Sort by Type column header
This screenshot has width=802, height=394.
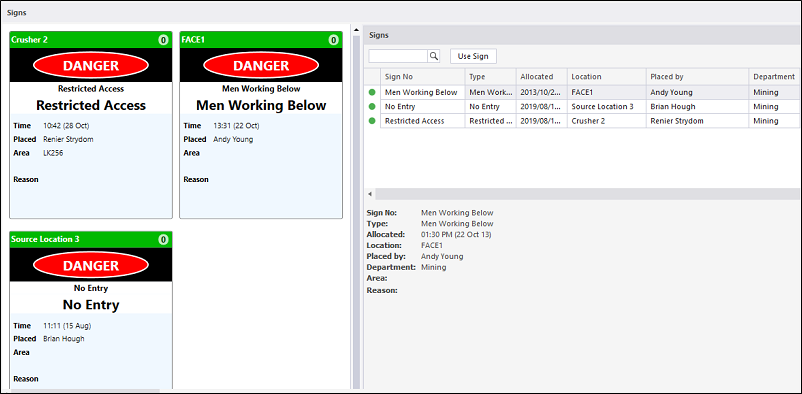click(x=491, y=77)
